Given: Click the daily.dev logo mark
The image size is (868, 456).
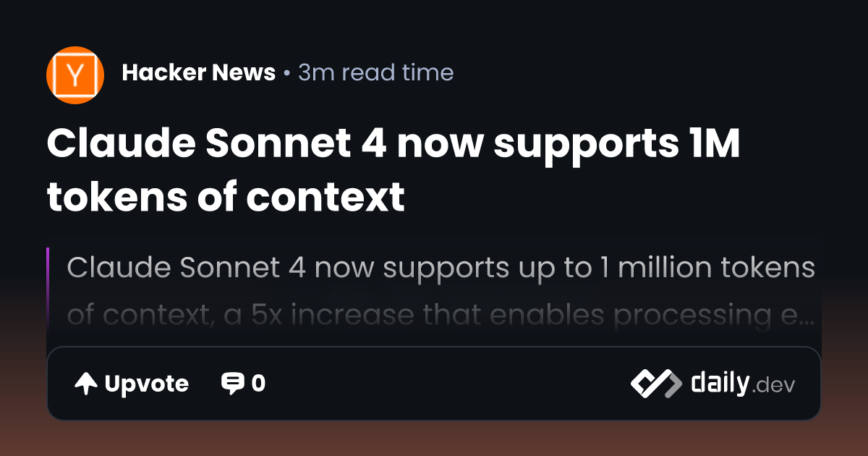Looking at the screenshot, I should pyautogui.click(x=655, y=383).
